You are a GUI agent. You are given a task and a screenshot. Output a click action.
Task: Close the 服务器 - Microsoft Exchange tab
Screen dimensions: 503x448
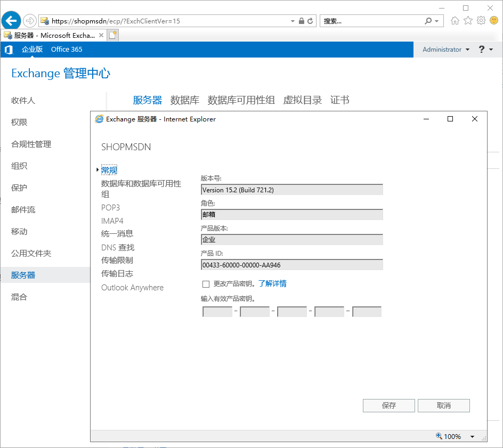coord(101,35)
